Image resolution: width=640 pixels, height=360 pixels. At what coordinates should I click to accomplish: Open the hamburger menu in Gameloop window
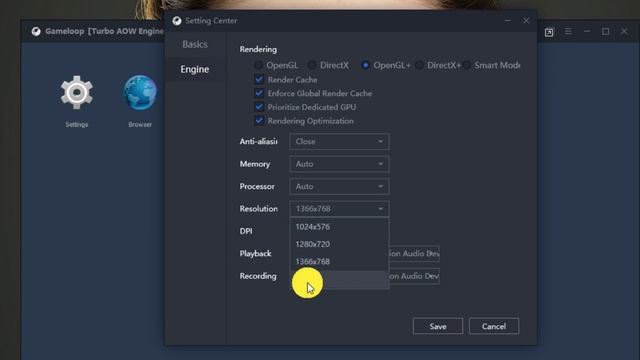coord(568,31)
